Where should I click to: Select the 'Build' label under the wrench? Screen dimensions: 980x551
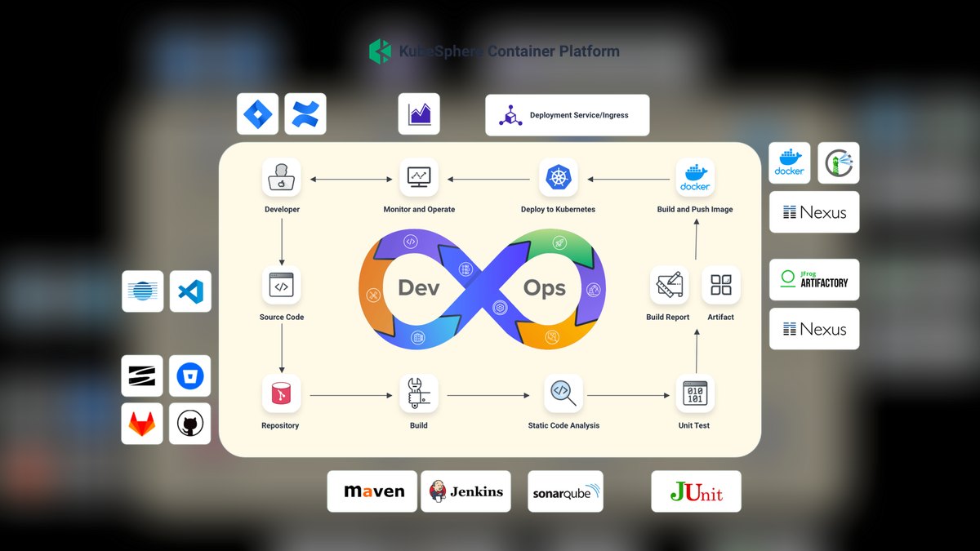tap(419, 425)
